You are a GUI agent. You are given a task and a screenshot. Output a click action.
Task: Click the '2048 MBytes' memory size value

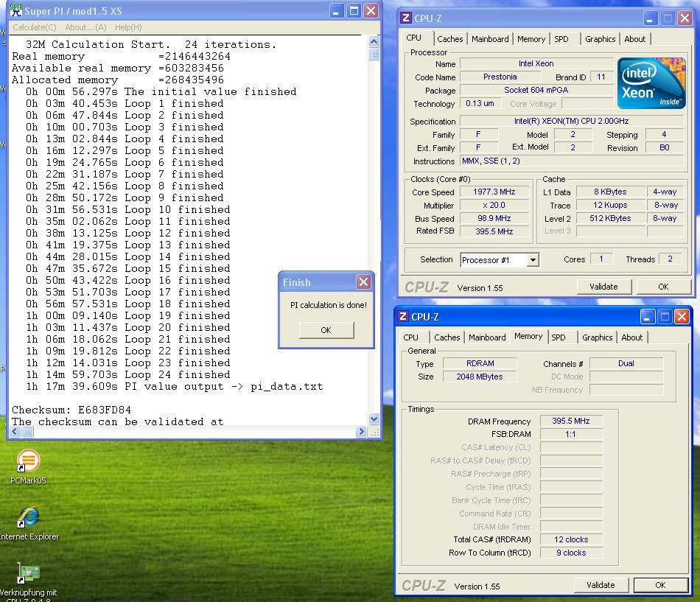pyautogui.click(x=480, y=377)
